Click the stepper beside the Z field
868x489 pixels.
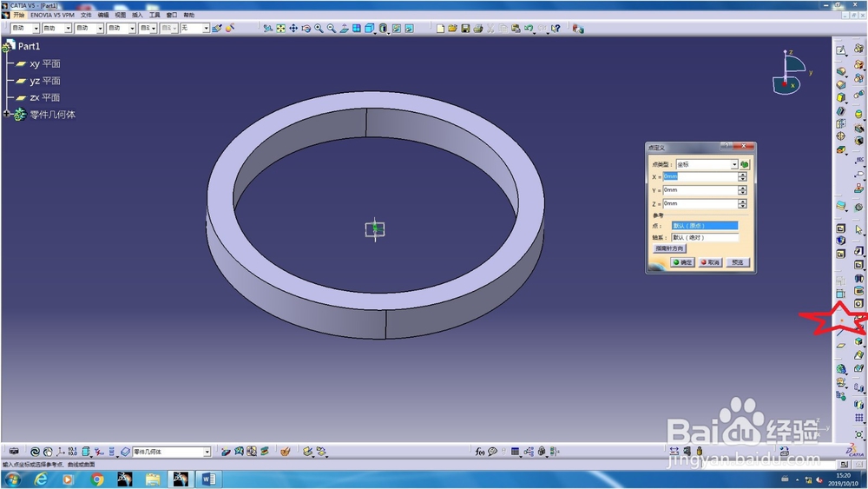(x=743, y=204)
